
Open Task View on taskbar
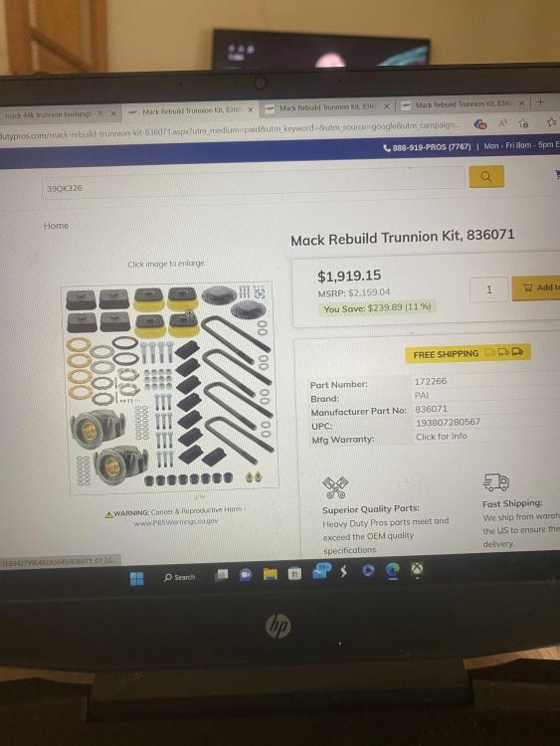coord(221,575)
